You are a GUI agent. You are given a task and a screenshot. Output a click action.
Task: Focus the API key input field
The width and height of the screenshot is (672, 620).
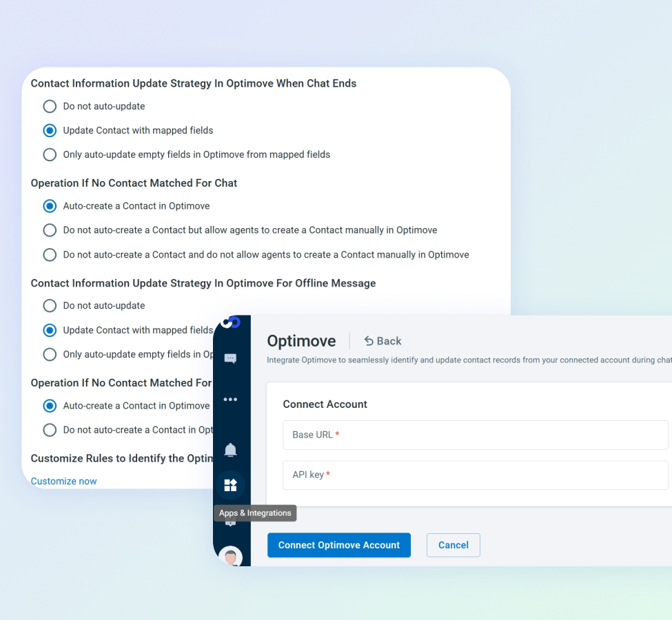click(x=476, y=475)
